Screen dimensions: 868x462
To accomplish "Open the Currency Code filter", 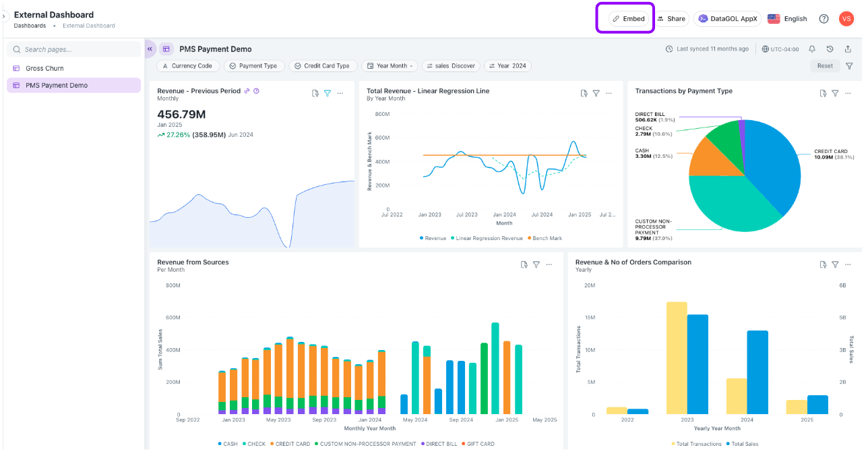I will pos(188,66).
